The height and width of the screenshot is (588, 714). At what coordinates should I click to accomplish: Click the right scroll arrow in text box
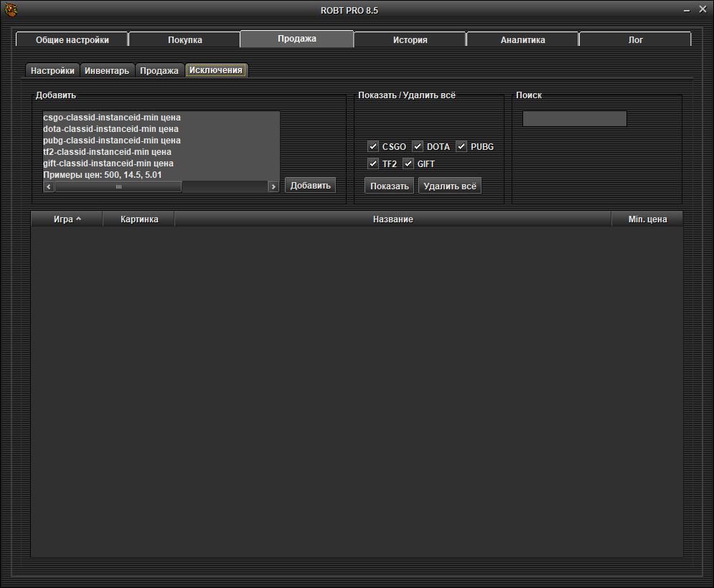[x=273, y=186]
